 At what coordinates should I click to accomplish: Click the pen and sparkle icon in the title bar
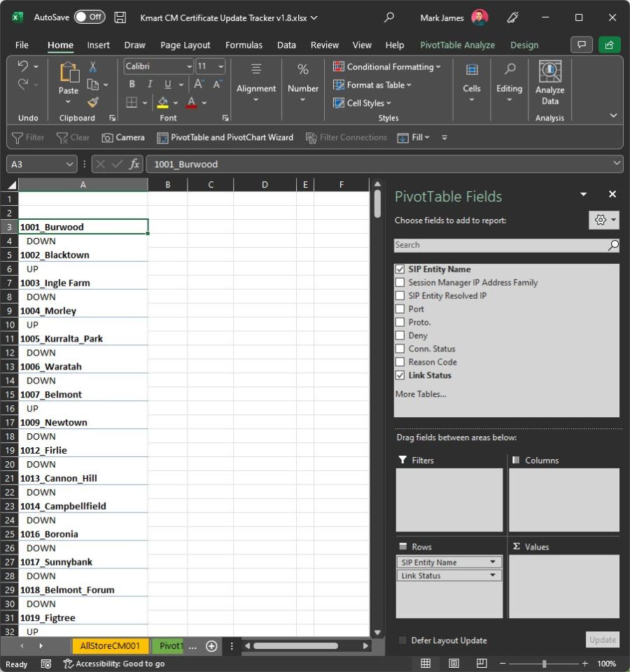tap(512, 17)
